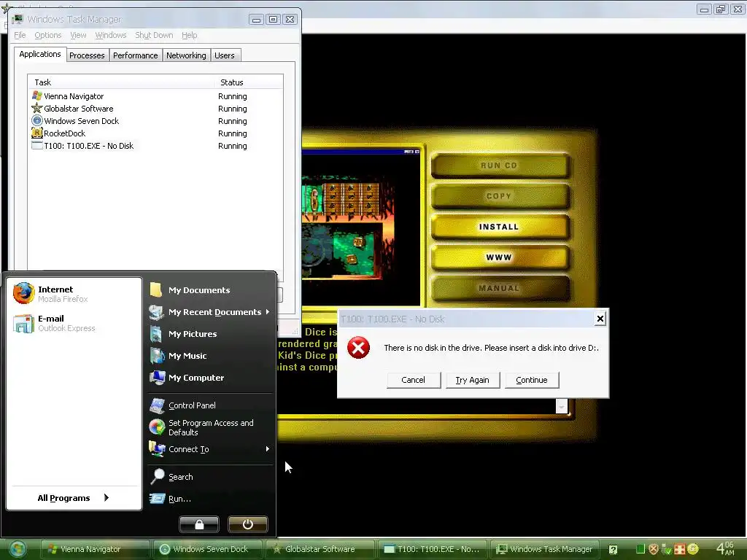Click the green CPU usage tray icon
This screenshot has height=560, width=747.
pyautogui.click(x=640, y=549)
